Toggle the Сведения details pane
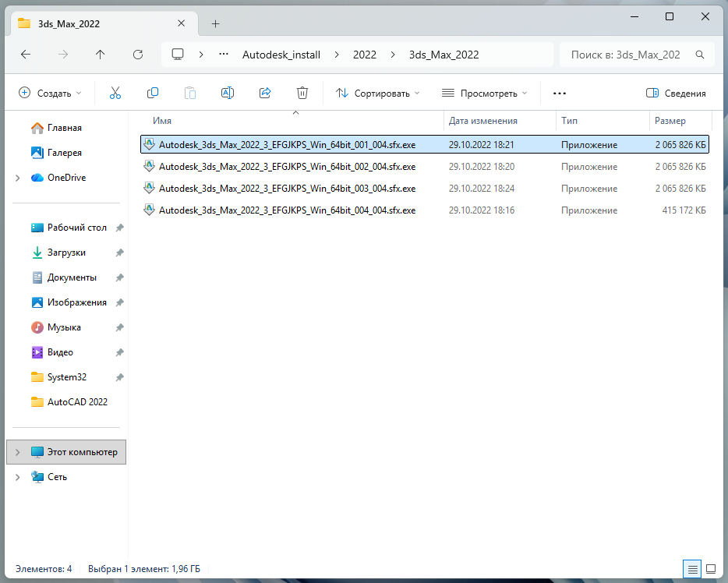The width and height of the screenshot is (728, 583). coord(676,94)
